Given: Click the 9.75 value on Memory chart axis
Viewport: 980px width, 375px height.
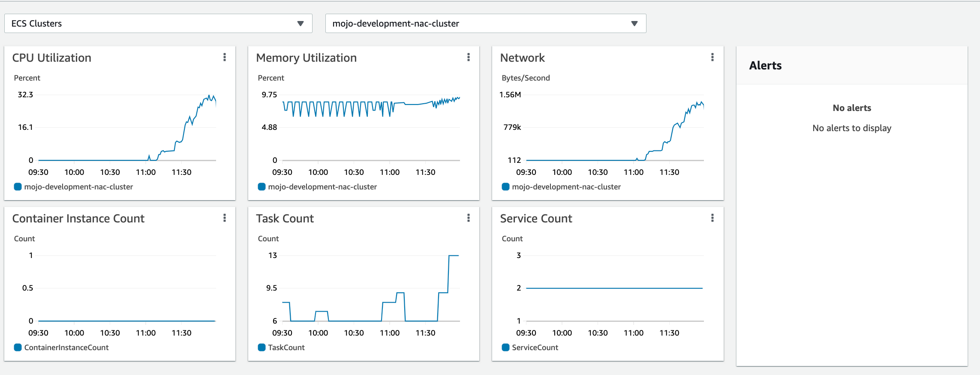Looking at the screenshot, I should click(x=269, y=95).
